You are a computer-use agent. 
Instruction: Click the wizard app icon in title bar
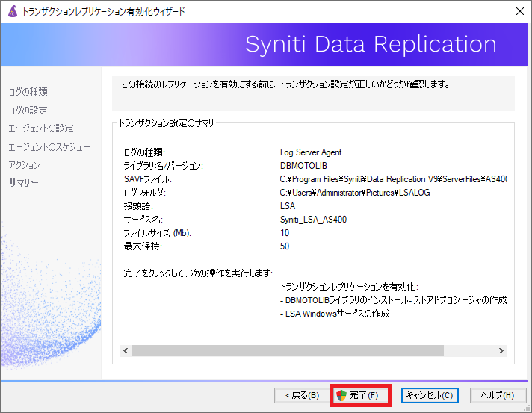(x=13, y=11)
